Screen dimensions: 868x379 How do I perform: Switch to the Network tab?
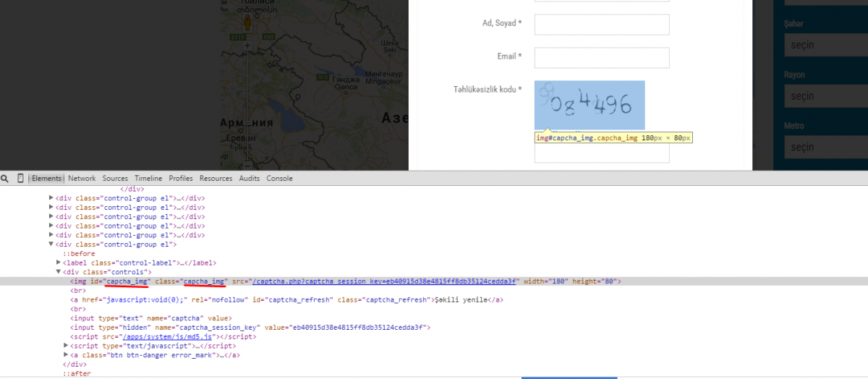pos(82,179)
